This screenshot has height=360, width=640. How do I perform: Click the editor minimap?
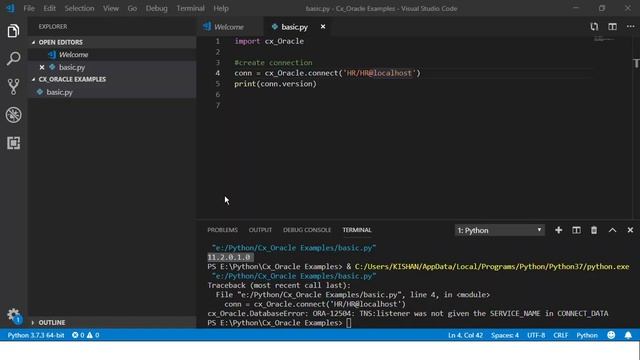tap(604, 40)
